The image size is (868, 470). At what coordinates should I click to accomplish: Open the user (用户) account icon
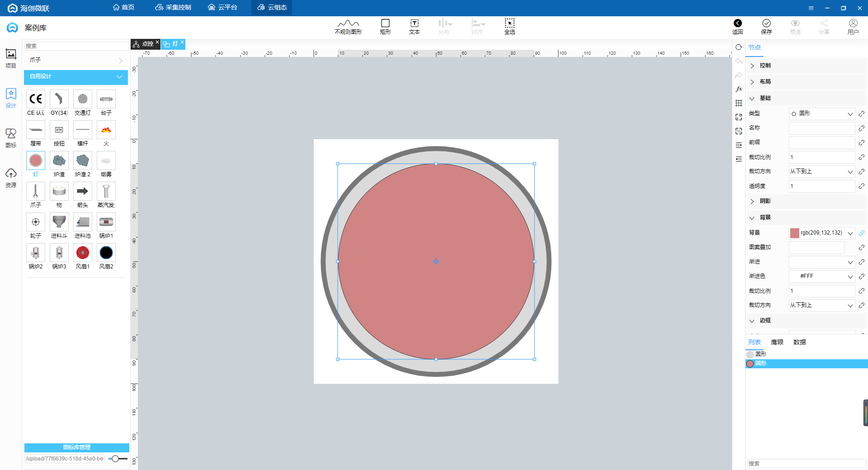click(853, 27)
